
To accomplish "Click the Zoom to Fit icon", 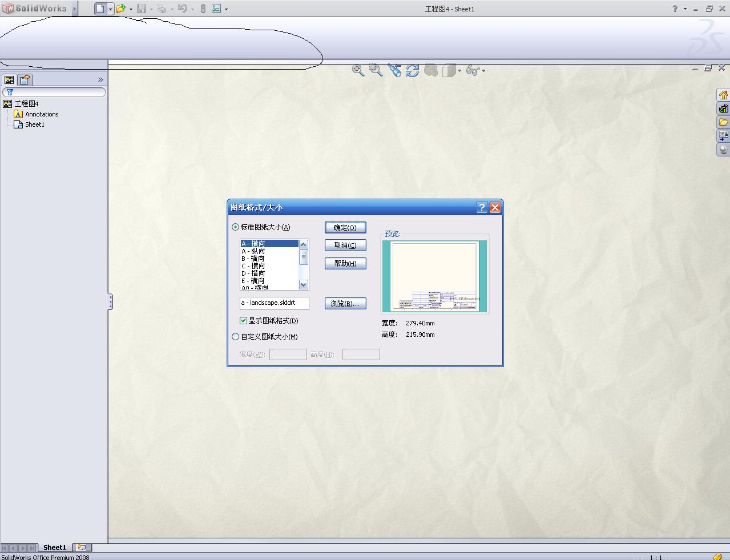I will (358, 70).
